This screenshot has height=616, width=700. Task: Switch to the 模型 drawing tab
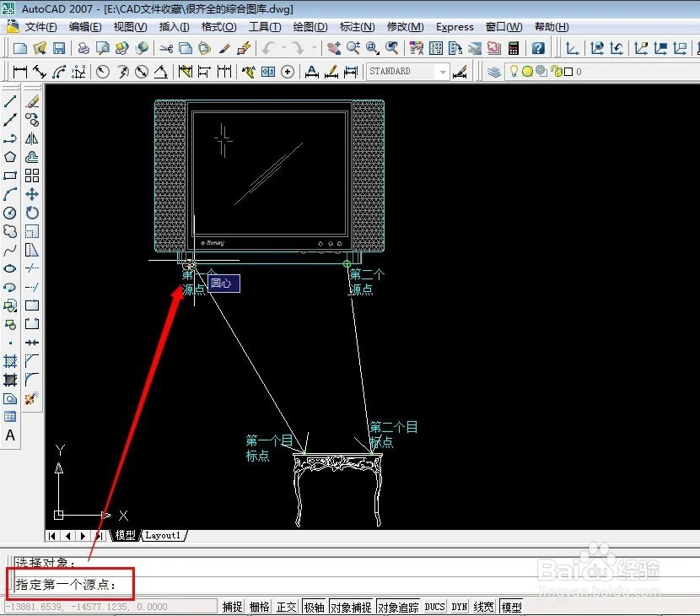coord(125,535)
